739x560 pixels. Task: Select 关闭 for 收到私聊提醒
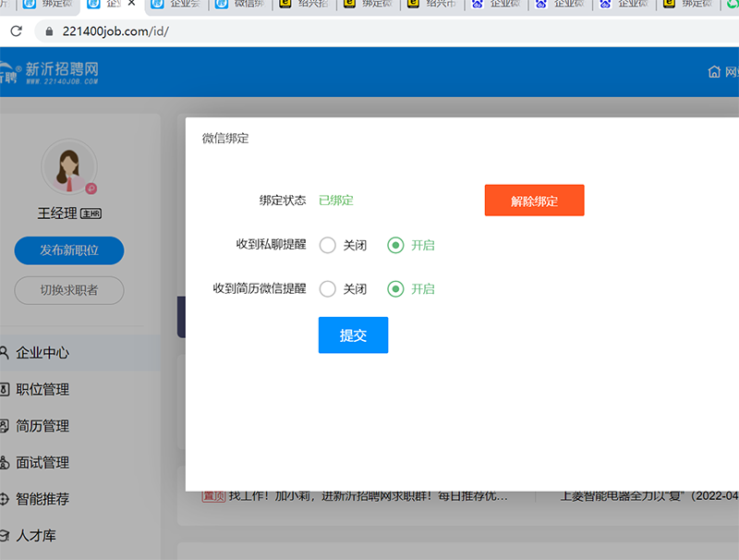[x=328, y=245]
